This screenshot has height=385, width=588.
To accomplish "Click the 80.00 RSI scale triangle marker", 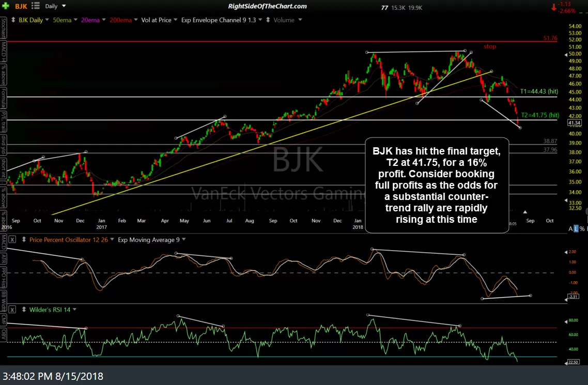I will tap(566, 321).
